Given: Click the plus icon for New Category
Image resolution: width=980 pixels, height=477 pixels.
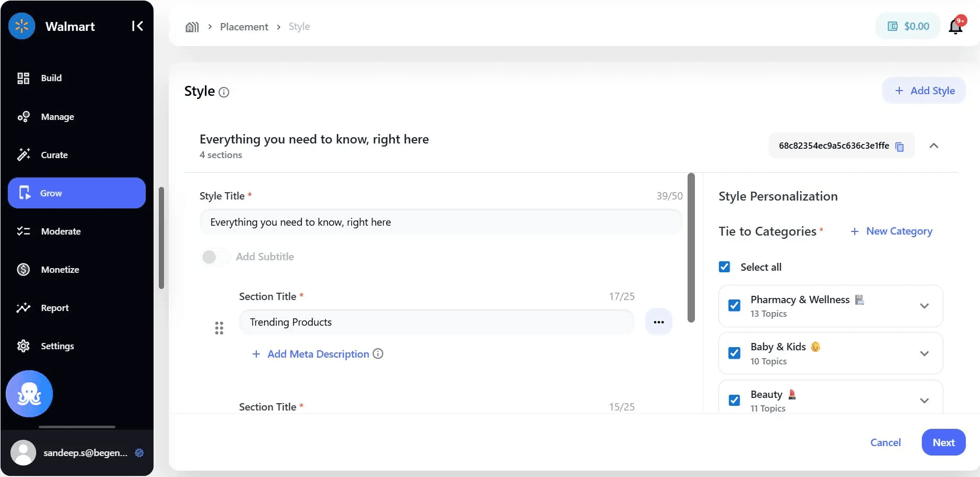Looking at the screenshot, I should [x=854, y=231].
